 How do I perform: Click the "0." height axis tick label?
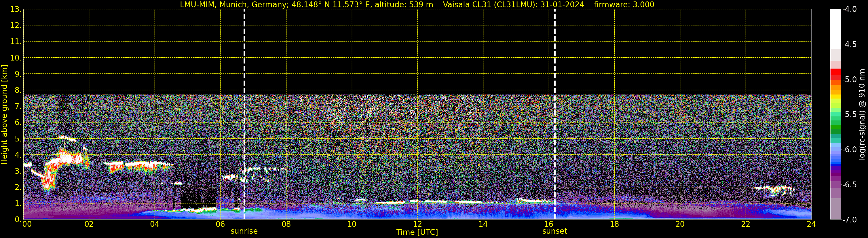tap(18, 220)
